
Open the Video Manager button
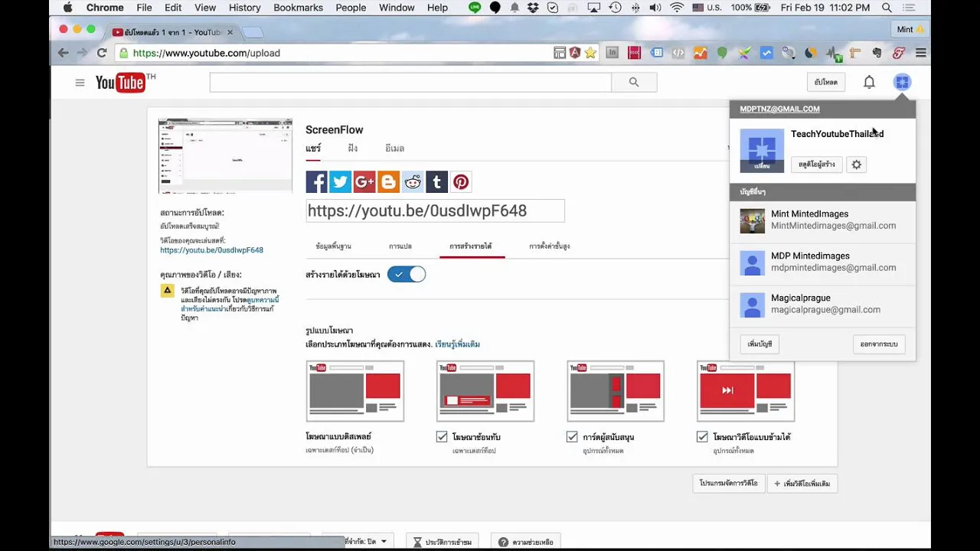(728, 484)
